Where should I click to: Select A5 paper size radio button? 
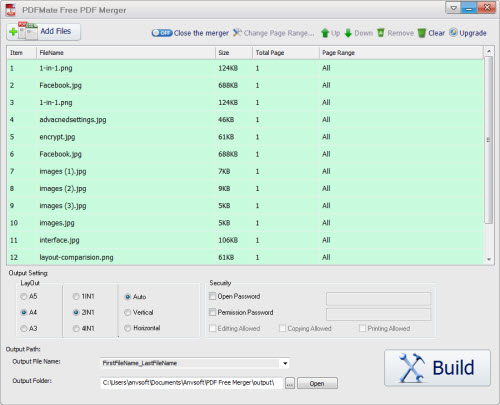coord(24,296)
